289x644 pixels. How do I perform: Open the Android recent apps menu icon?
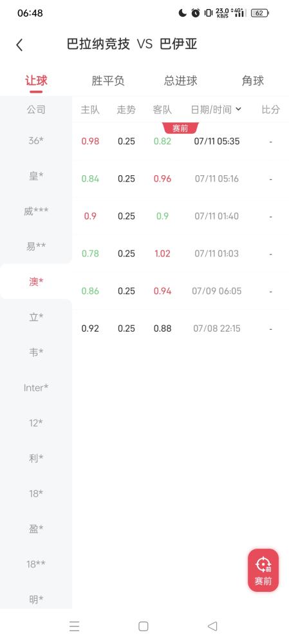74,626
